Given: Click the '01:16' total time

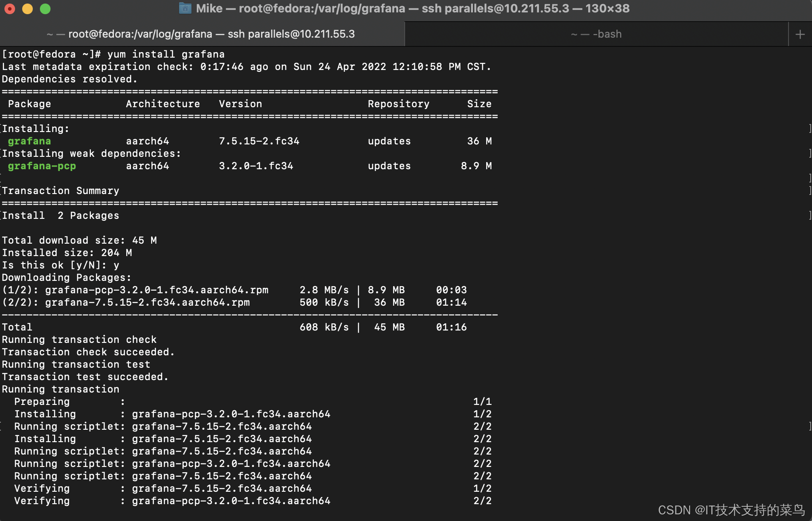Looking at the screenshot, I should [451, 327].
